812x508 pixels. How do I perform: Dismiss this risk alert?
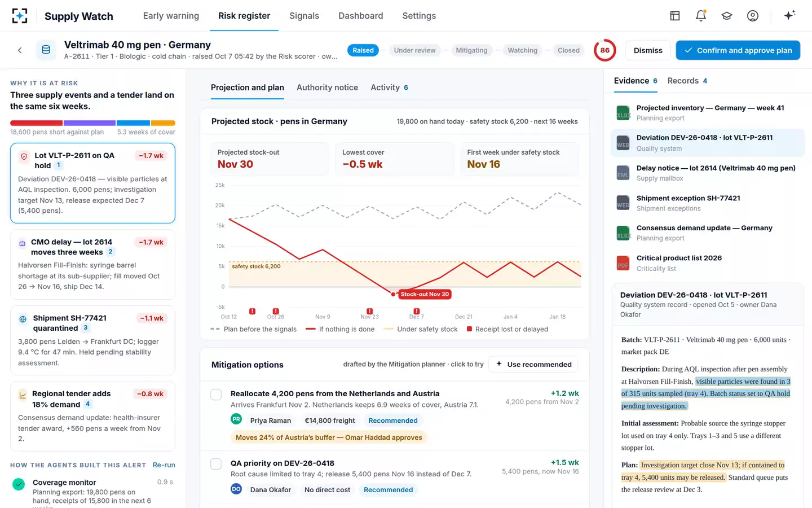coord(648,50)
